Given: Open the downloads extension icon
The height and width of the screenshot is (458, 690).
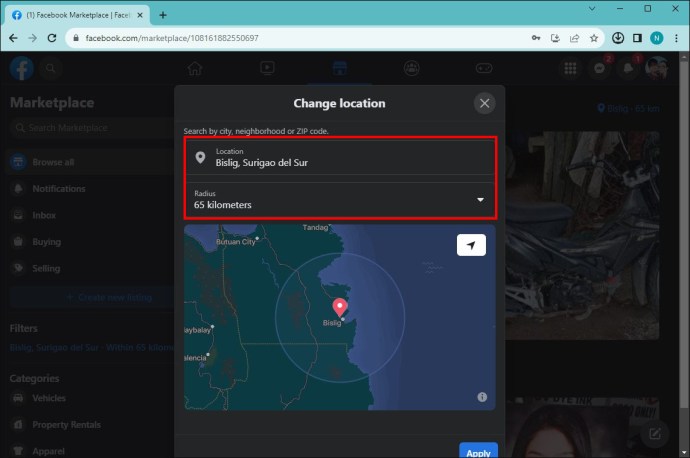Looking at the screenshot, I should (618, 38).
